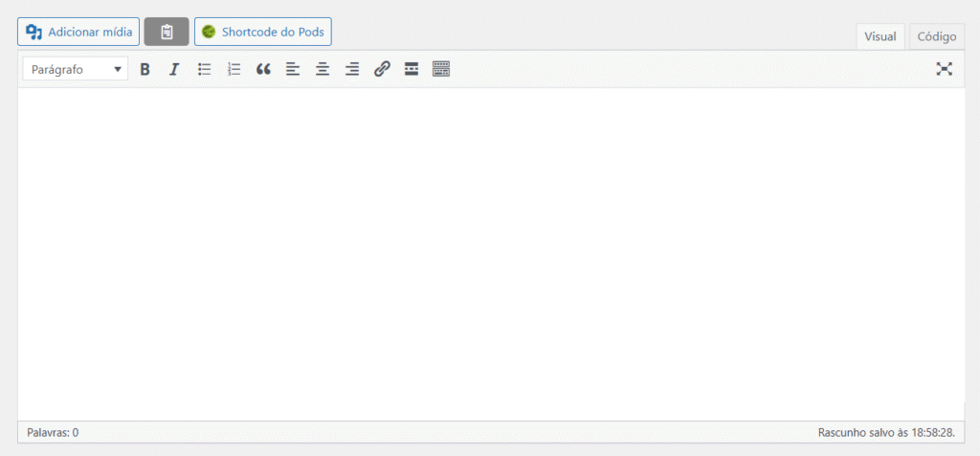Open Shortcode do Pods
The height and width of the screenshot is (456, 980).
[x=263, y=32]
